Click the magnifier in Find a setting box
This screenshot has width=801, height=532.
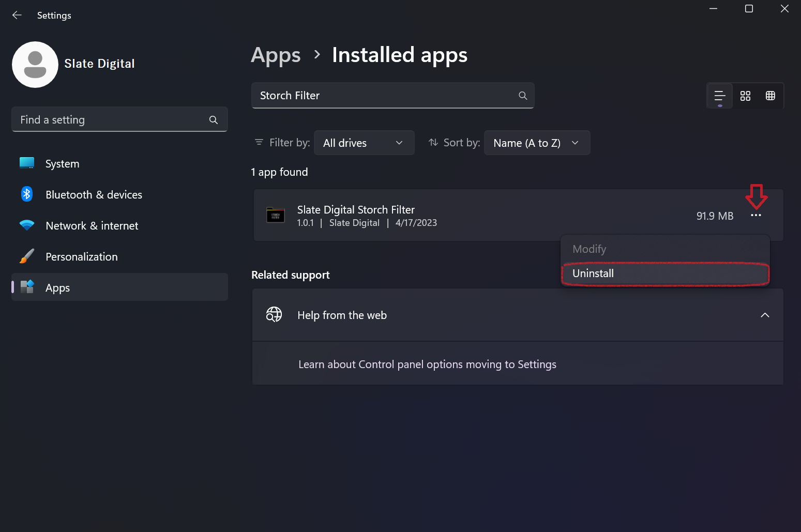[x=214, y=120]
